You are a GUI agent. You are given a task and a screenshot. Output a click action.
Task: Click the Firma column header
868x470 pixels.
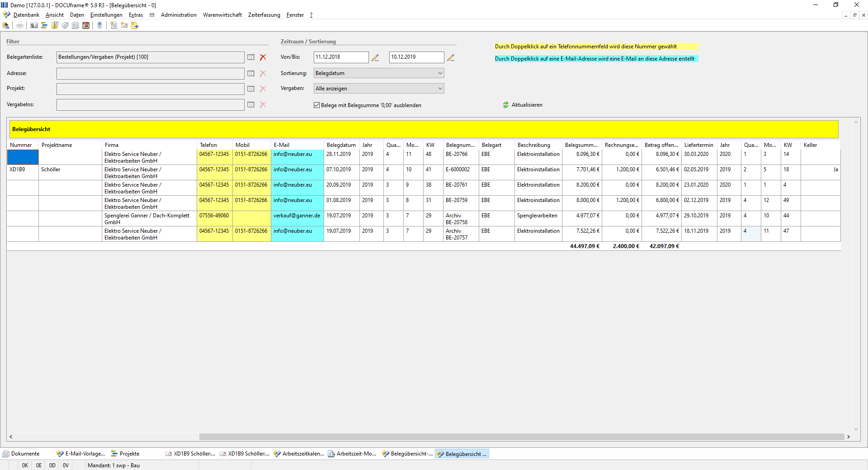tap(149, 145)
